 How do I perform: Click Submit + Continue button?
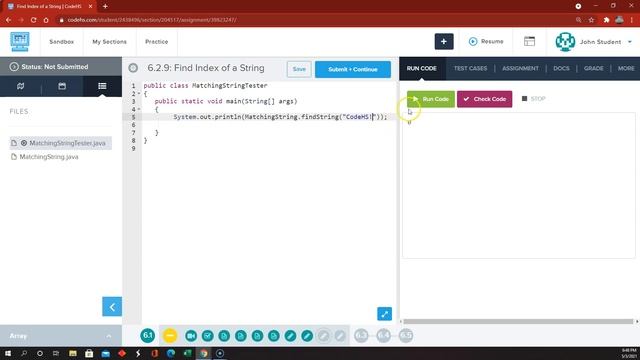click(353, 69)
